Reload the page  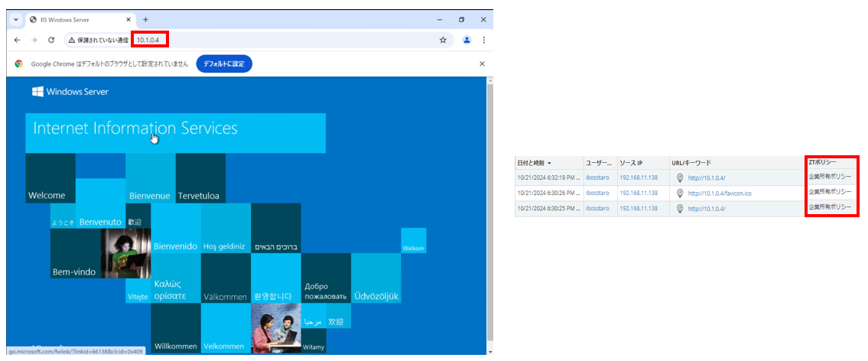[x=51, y=40]
